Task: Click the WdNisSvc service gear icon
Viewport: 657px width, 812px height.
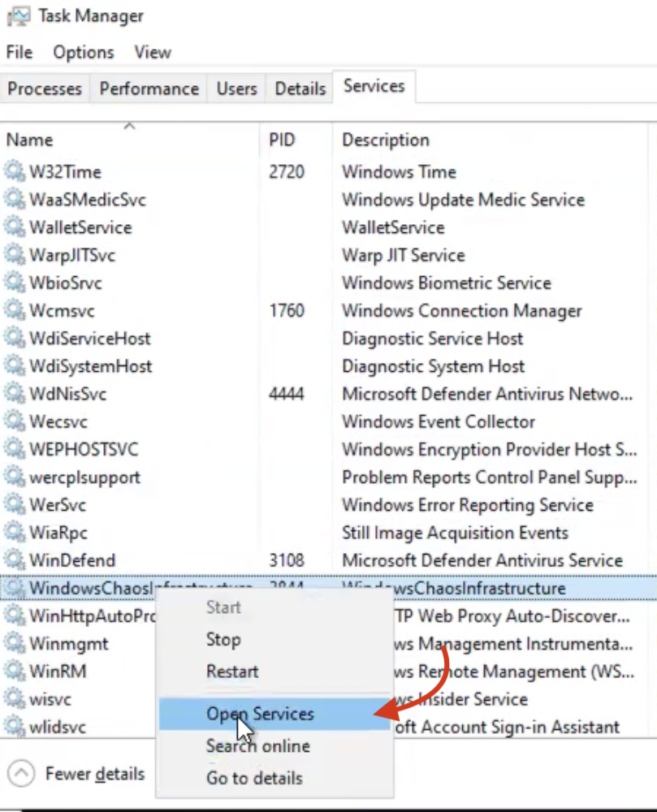Action: 15,394
